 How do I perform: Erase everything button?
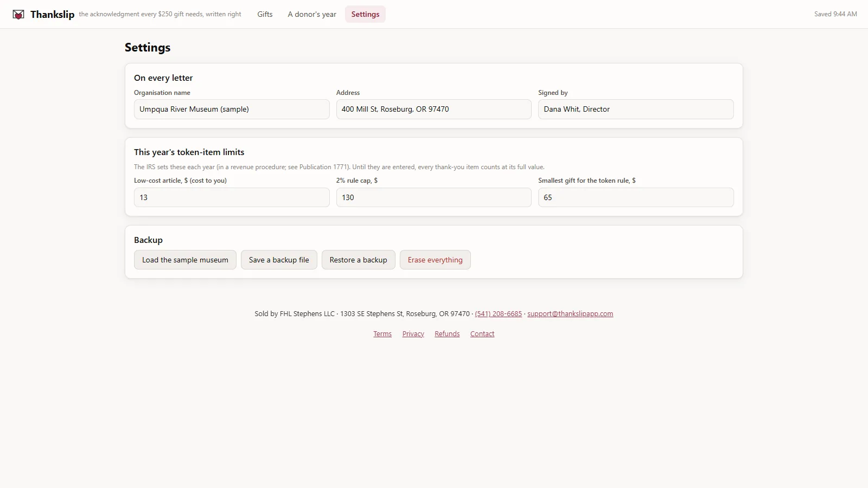pyautogui.click(x=435, y=260)
